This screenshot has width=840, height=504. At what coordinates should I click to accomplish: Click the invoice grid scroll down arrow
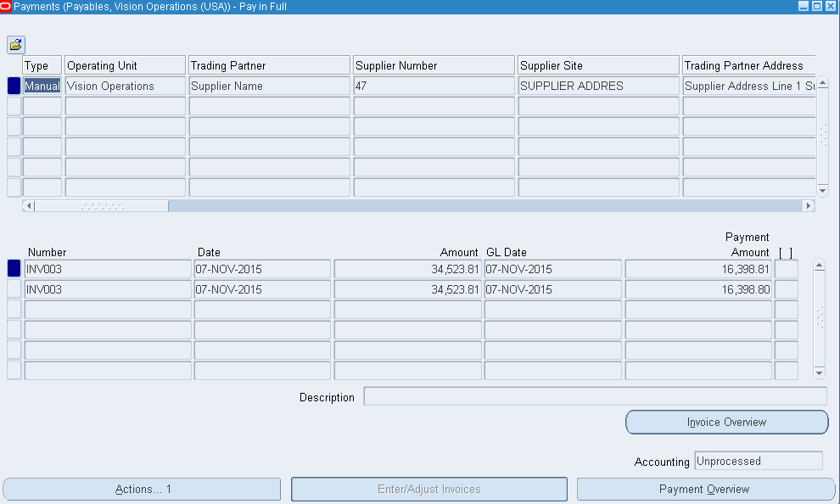[x=819, y=372]
